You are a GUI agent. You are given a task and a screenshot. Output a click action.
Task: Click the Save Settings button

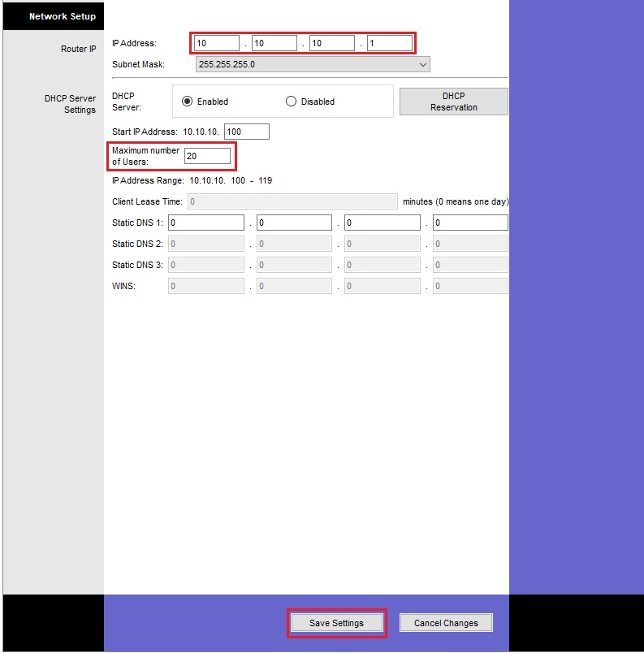(337, 623)
